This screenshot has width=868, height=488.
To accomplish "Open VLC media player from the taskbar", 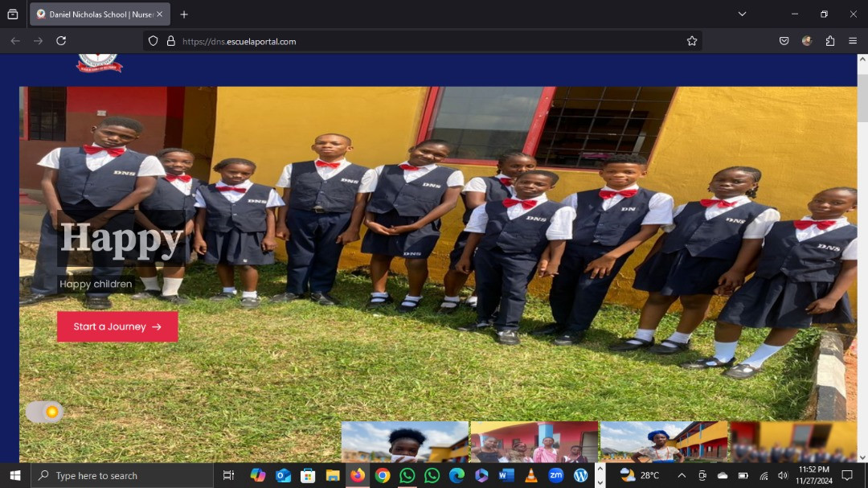I will [530, 475].
